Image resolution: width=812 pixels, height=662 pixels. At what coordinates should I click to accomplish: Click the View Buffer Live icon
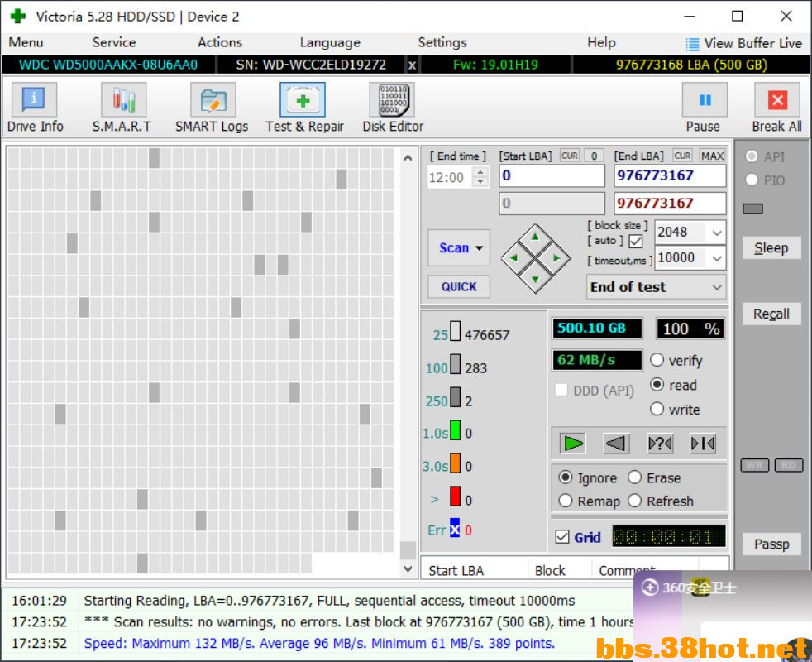click(x=692, y=44)
